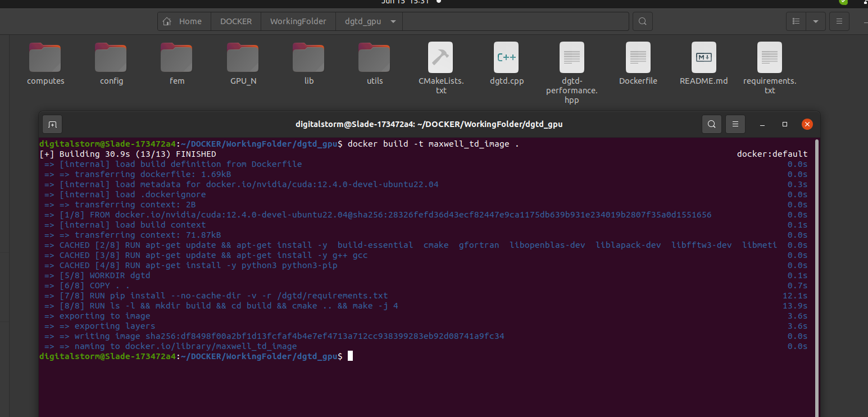Switch file manager to list view
Screen dimensions: 868x417
pyautogui.click(x=796, y=21)
